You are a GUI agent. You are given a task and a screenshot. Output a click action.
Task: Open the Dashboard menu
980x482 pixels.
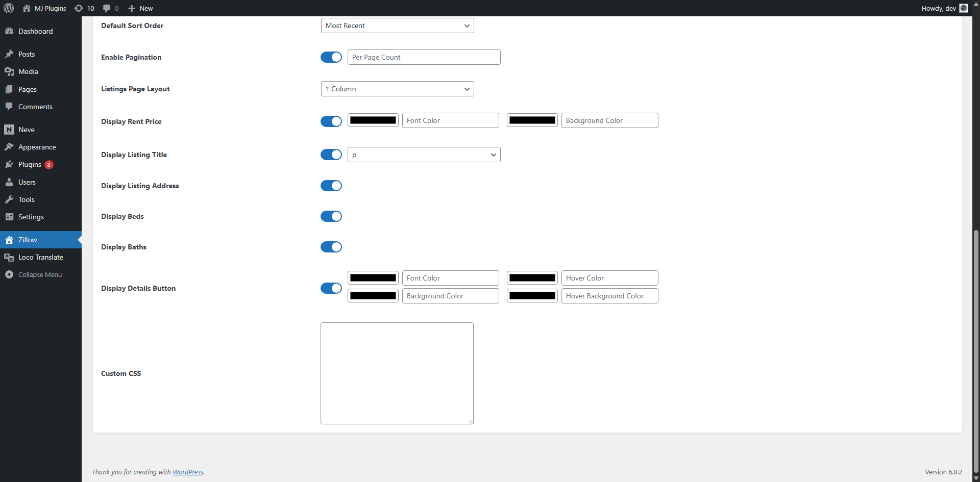[x=41, y=31]
